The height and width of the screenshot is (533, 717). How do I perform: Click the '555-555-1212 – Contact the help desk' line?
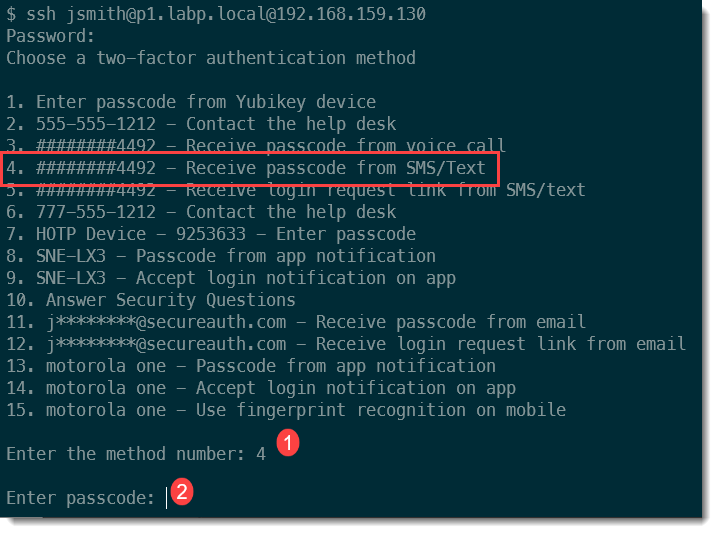[201, 124]
